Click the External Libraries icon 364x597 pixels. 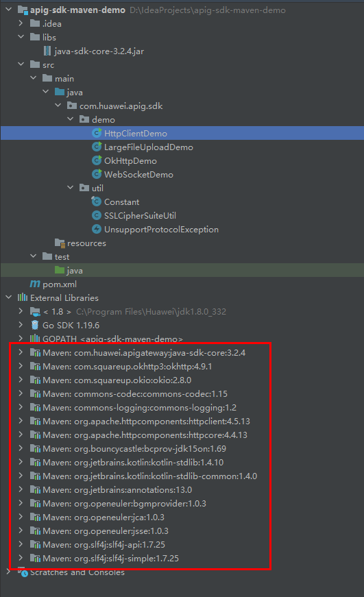pyautogui.click(x=23, y=297)
